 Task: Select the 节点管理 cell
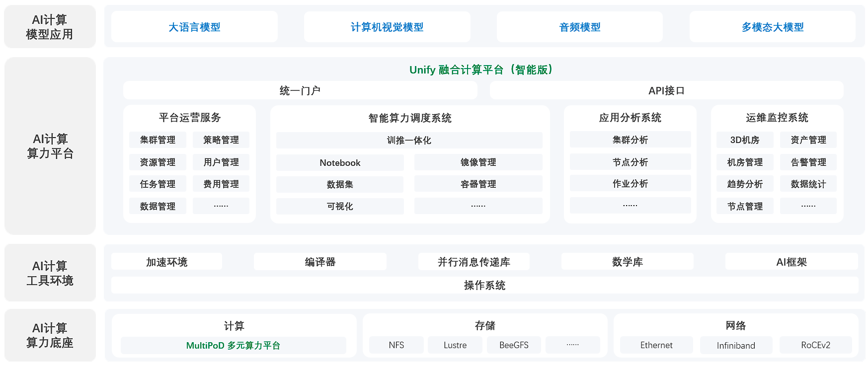click(745, 206)
